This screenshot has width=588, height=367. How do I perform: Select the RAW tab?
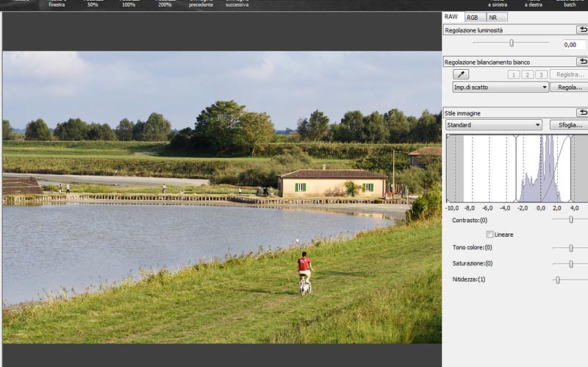point(451,16)
